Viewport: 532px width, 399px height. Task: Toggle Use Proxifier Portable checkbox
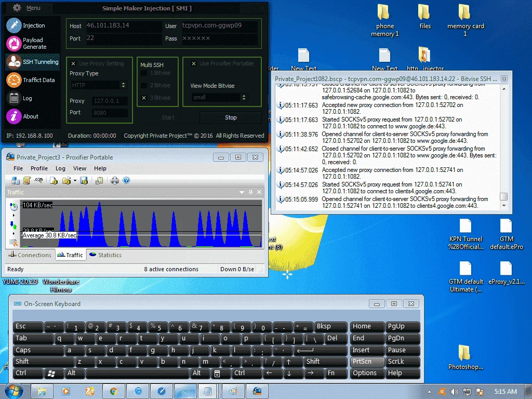(x=194, y=63)
